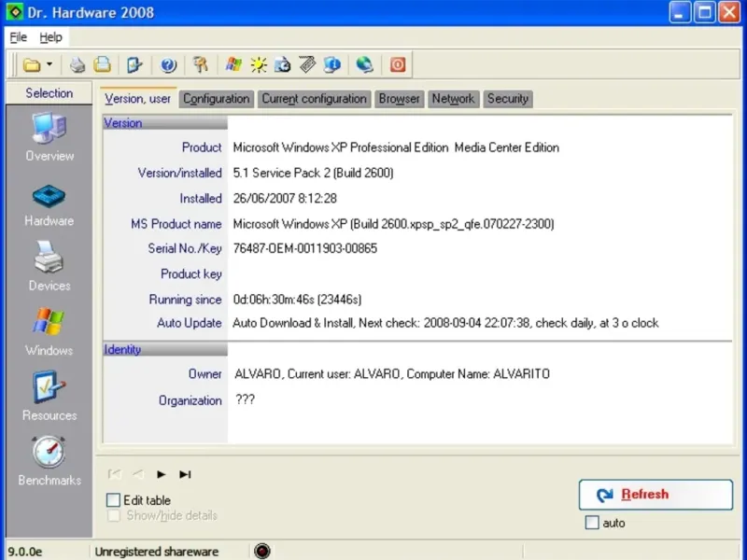
Task: Select the Product value Microsoft Windows XP Professional
Action: click(x=396, y=147)
